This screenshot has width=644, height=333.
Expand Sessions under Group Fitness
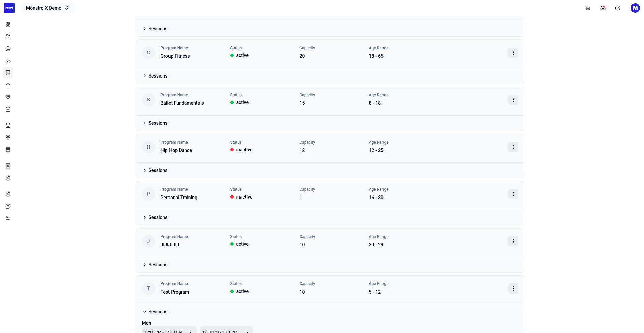(x=155, y=76)
